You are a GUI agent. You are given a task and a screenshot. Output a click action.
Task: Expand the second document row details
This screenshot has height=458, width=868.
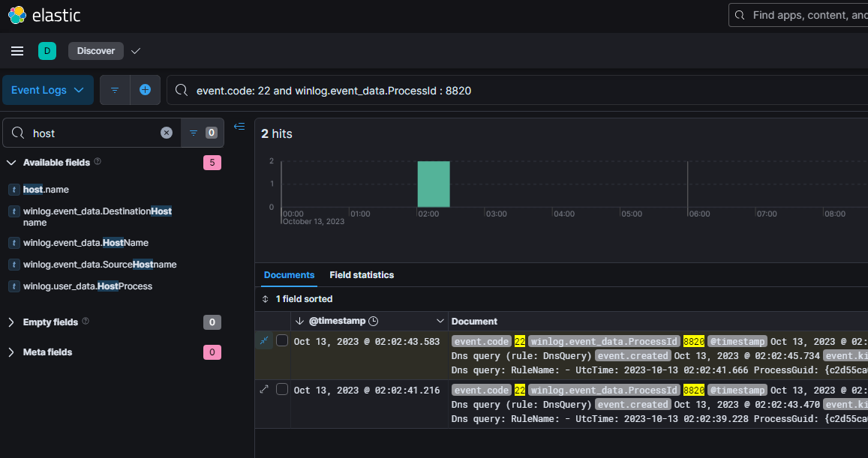click(x=264, y=390)
